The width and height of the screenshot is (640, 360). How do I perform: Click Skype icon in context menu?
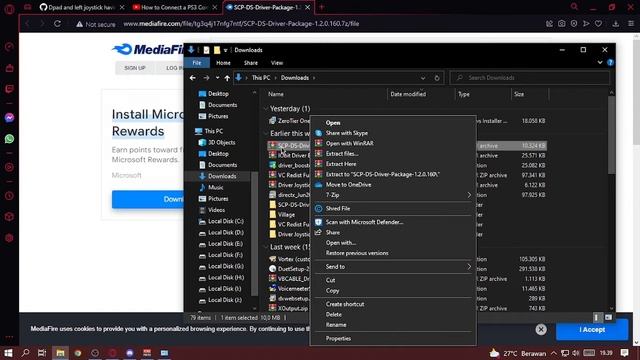pyautogui.click(x=318, y=133)
